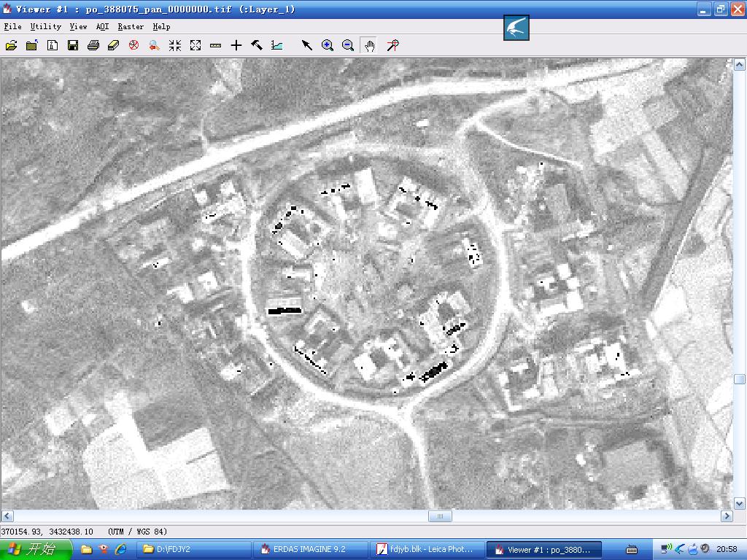Image resolution: width=747 pixels, height=560 pixels.
Task: Select the Measure ruler tool
Action: coord(215,45)
